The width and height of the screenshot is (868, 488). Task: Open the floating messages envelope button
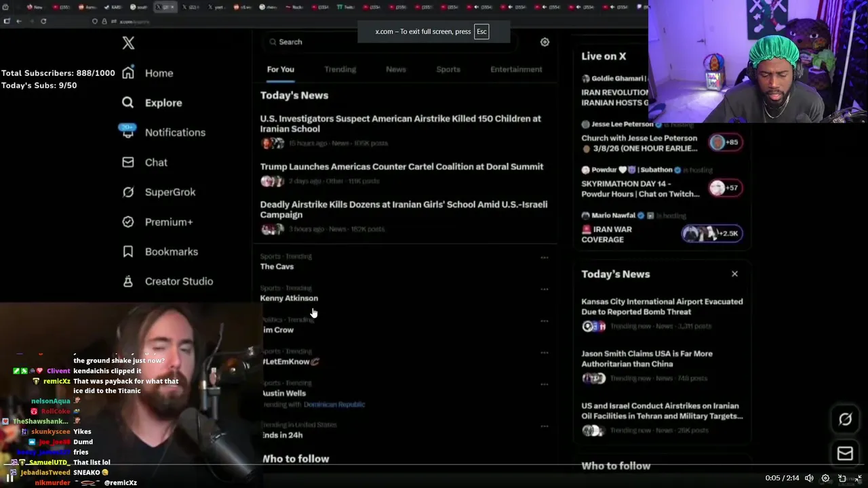(x=845, y=453)
